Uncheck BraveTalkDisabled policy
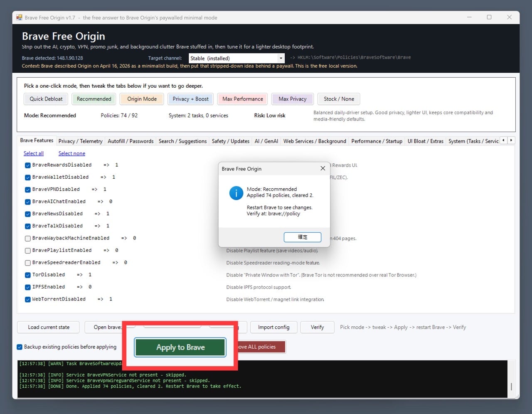 tap(27, 226)
